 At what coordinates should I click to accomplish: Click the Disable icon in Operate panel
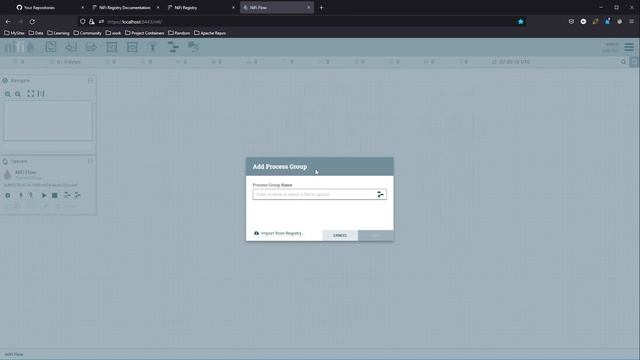pyautogui.click(x=31, y=196)
